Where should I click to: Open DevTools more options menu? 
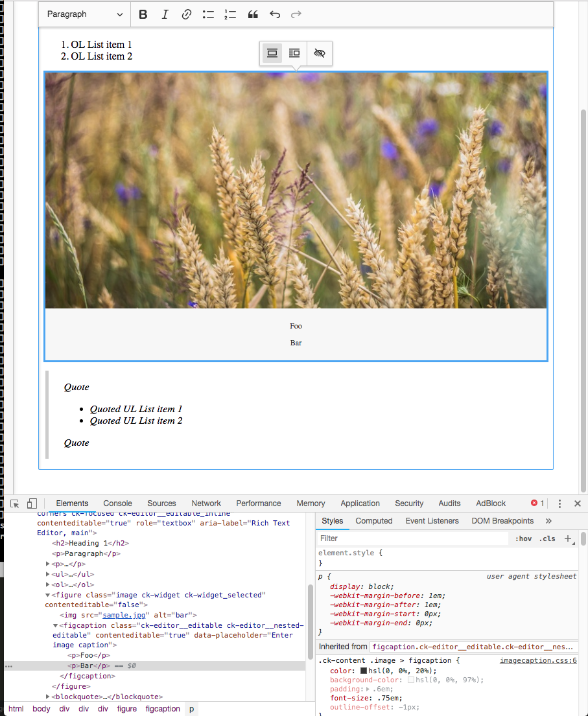559,503
